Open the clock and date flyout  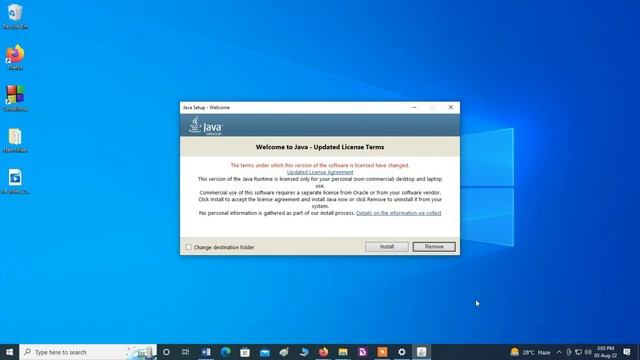tap(605, 352)
